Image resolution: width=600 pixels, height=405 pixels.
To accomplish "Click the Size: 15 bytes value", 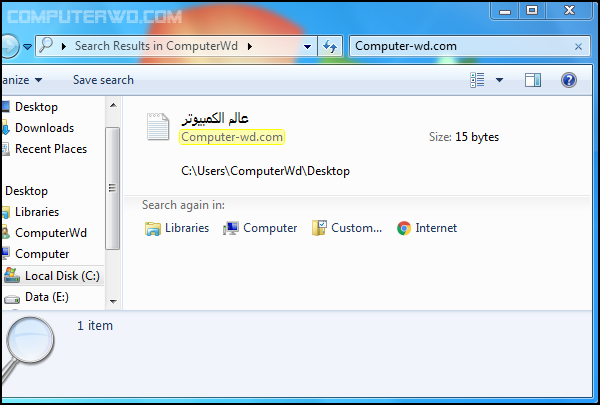I will [x=477, y=137].
